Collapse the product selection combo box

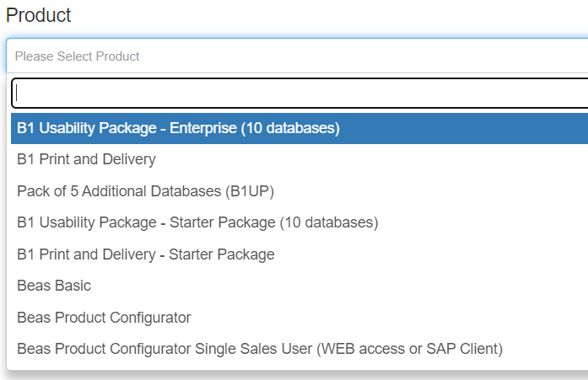coord(297,56)
